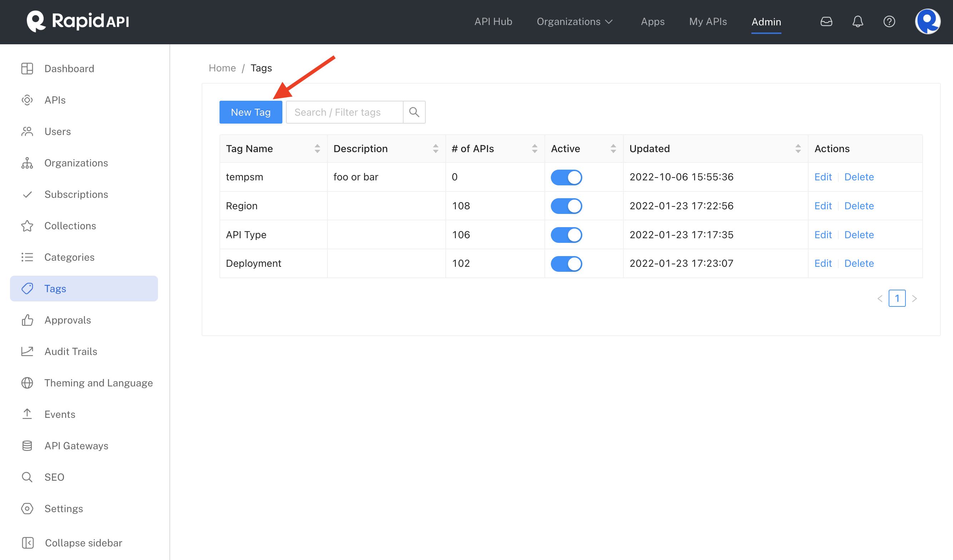Click the notifications bell icon
The height and width of the screenshot is (560, 953).
tap(857, 21)
